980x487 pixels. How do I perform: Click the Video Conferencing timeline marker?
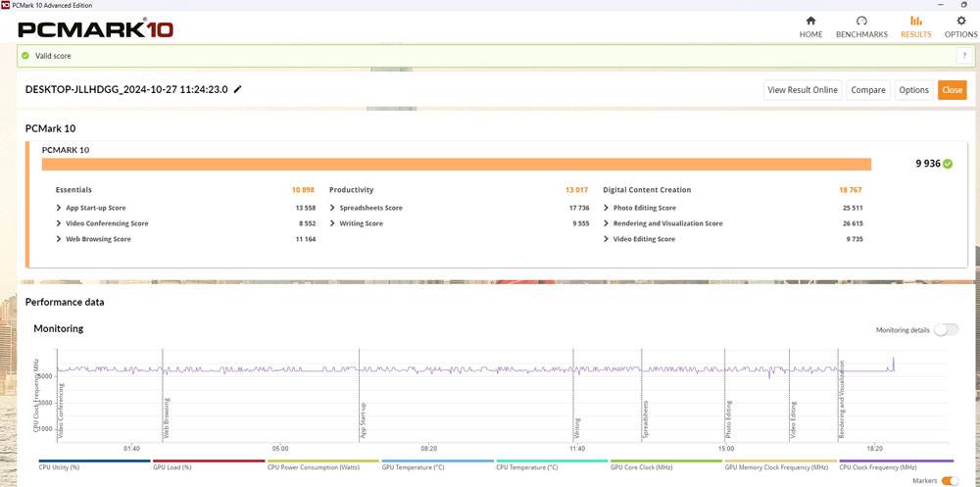point(61,411)
